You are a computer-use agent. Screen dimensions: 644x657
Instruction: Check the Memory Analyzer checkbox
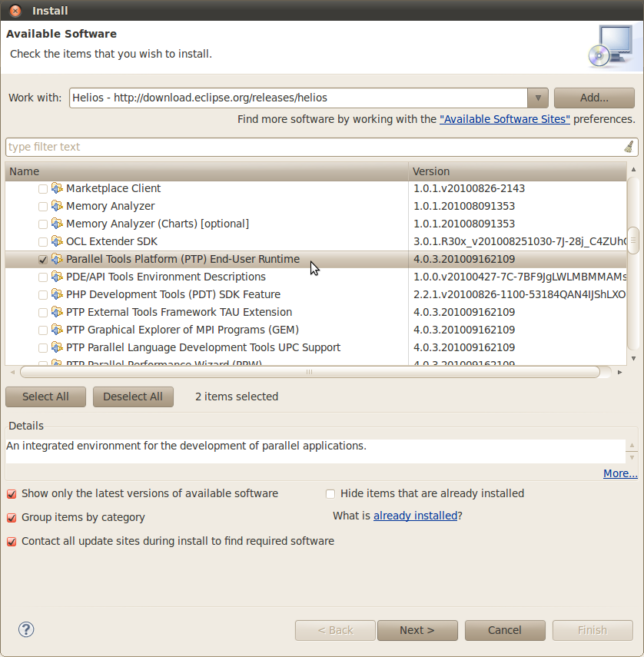click(43, 207)
